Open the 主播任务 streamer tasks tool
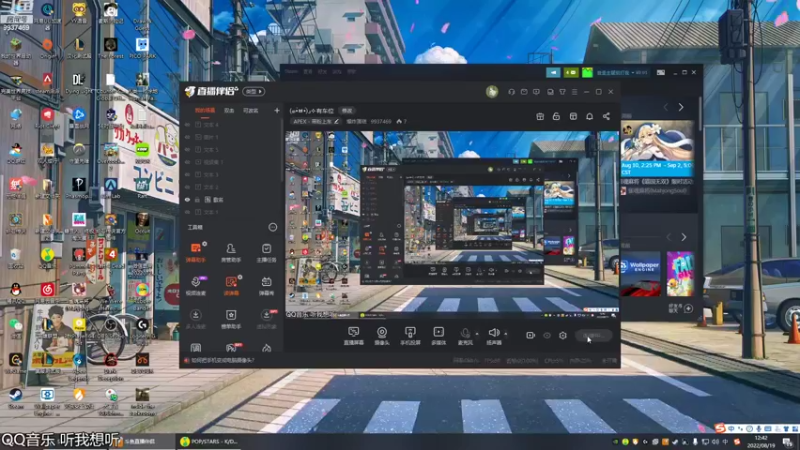800x450 pixels. pos(266,252)
